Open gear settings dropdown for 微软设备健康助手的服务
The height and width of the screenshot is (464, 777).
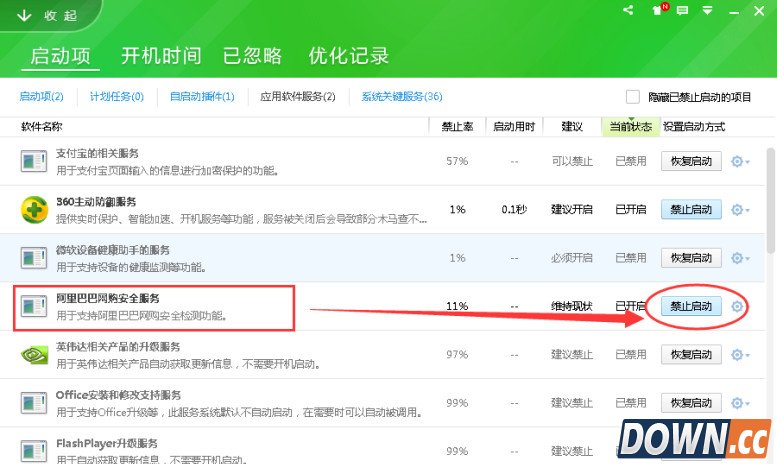pos(740,258)
